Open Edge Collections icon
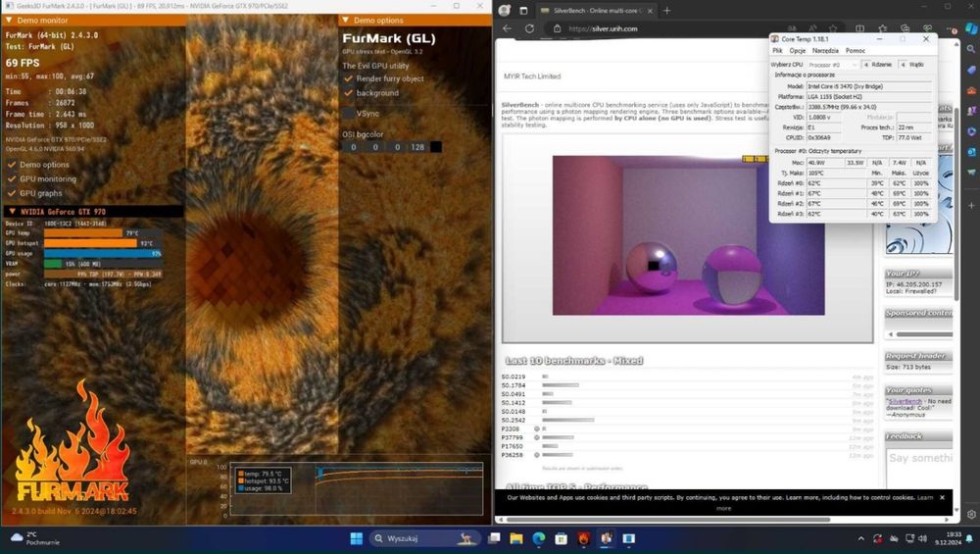980x554 pixels. (905, 28)
